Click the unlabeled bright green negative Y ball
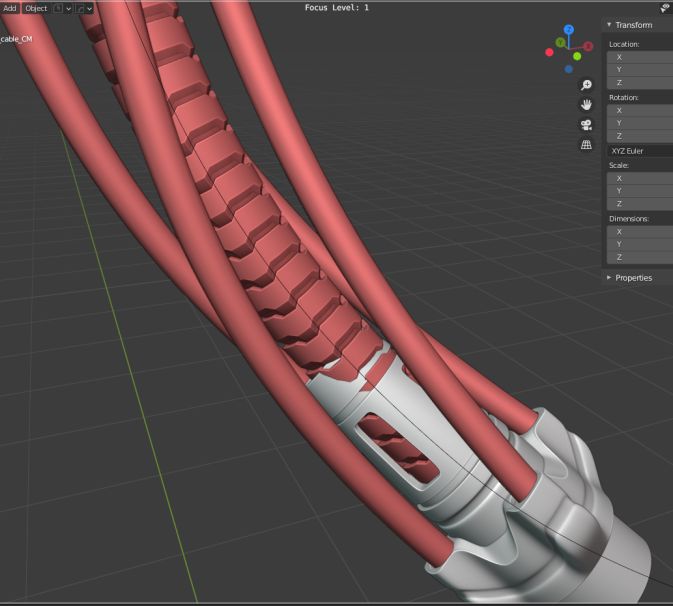Image resolution: width=673 pixels, height=606 pixels. [x=577, y=56]
